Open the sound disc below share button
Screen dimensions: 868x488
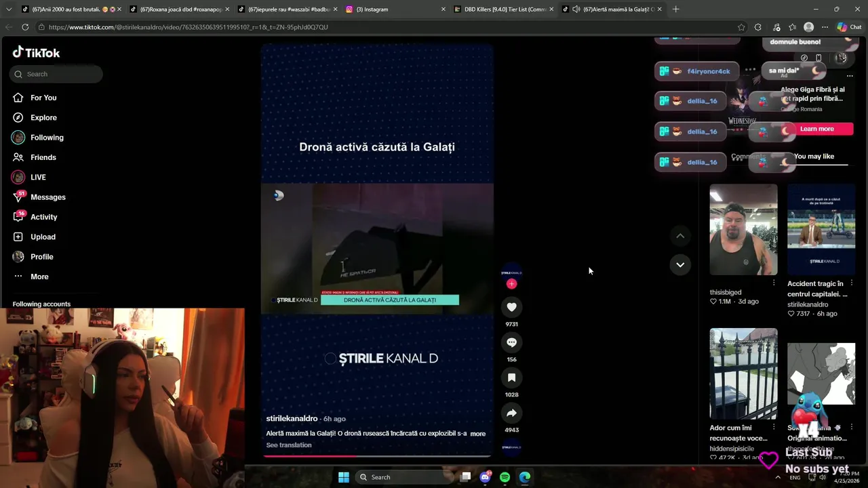coord(511,447)
